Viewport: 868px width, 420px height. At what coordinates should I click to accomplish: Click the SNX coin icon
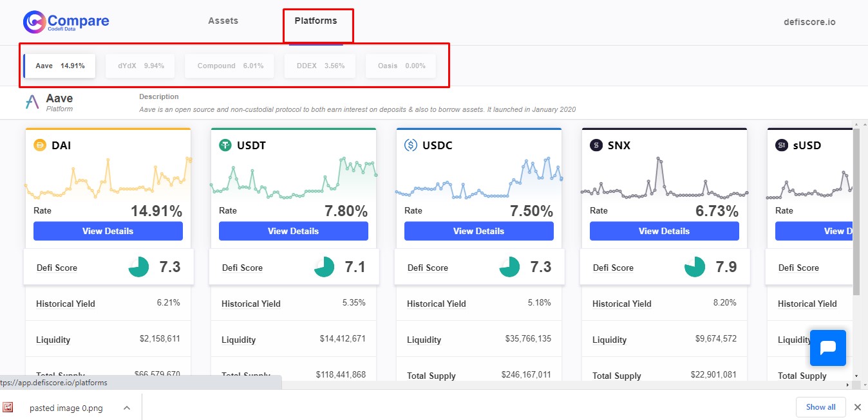tap(596, 145)
